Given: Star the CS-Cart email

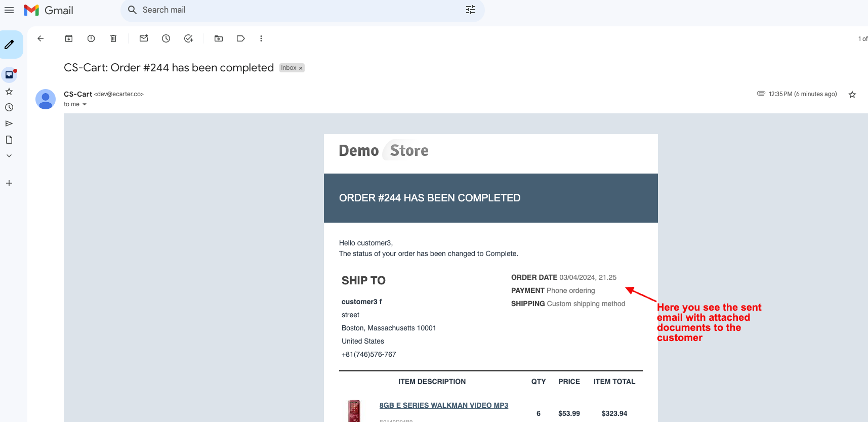Looking at the screenshot, I should [852, 95].
